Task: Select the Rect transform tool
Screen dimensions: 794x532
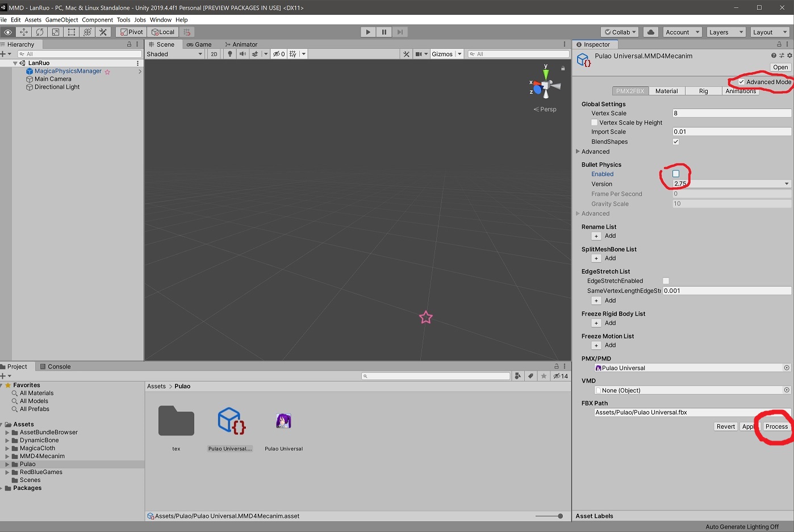Action: (71, 32)
